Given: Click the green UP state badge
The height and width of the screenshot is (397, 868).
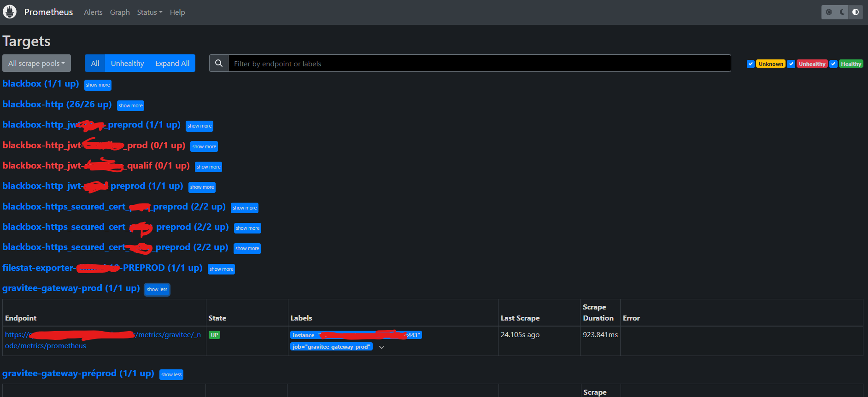Looking at the screenshot, I should [214, 335].
